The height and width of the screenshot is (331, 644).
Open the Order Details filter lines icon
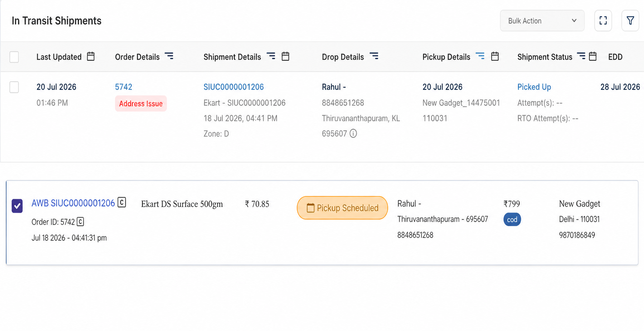(169, 56)
